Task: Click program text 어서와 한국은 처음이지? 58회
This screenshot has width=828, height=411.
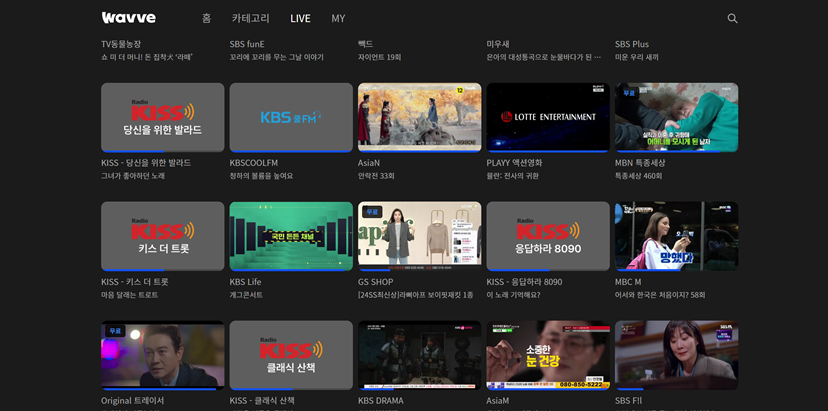Action: coord(660,295)
